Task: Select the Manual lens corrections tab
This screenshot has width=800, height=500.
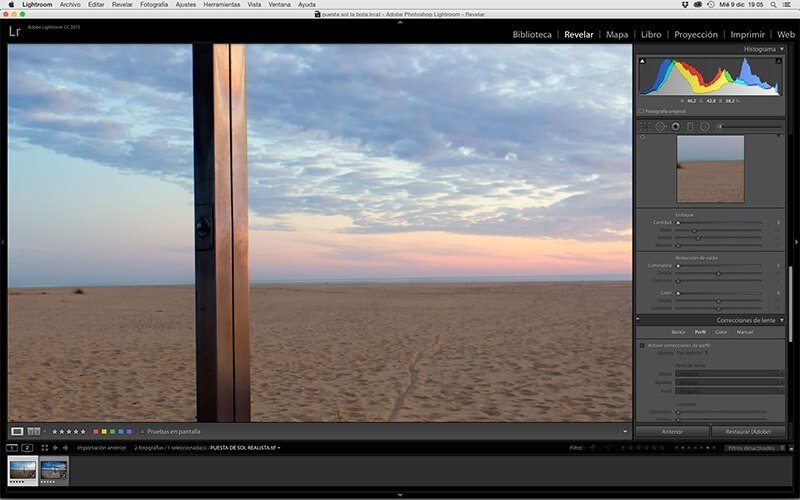Action: pos(744,332)
